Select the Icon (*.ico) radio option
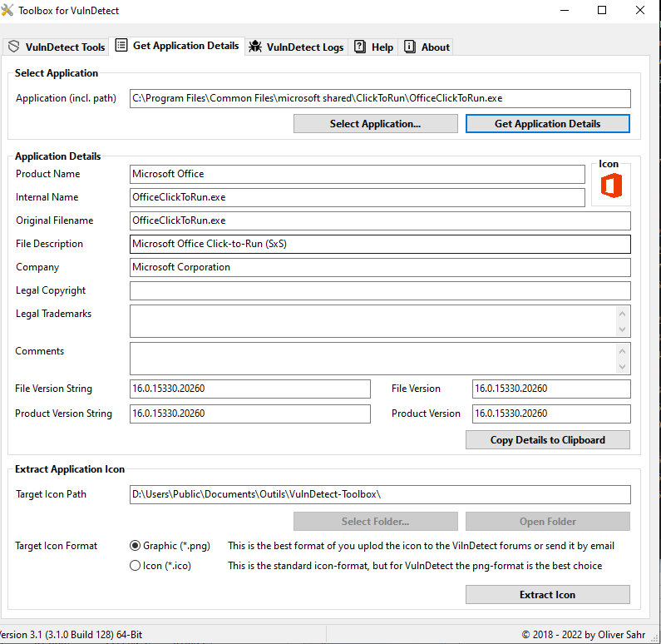 (x=160, y=566)
